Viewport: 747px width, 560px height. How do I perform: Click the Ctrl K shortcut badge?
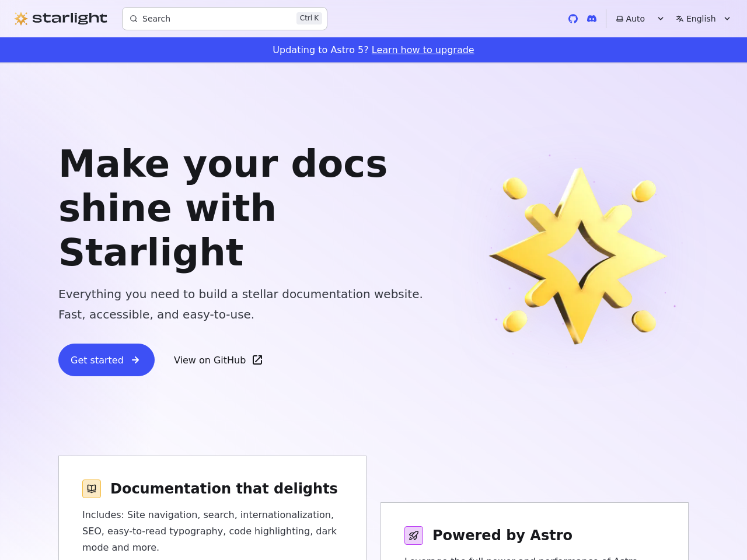309,18
